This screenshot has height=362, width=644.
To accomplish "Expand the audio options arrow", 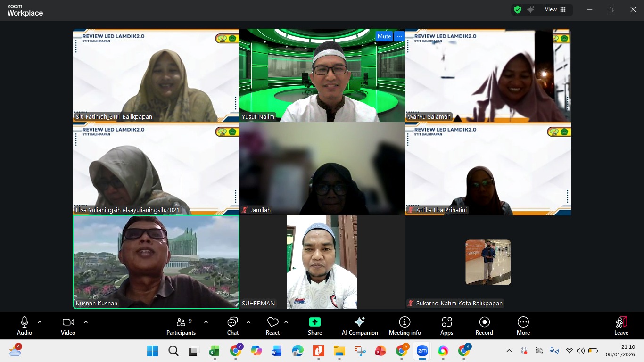I will click(40, 322).
